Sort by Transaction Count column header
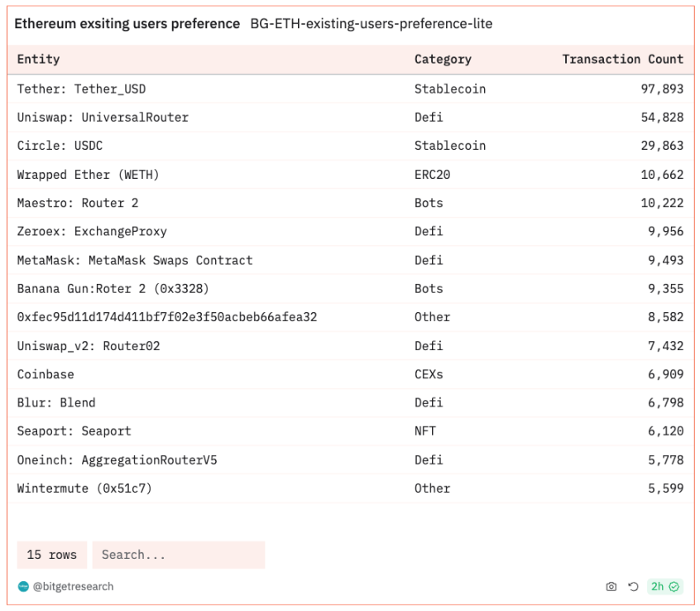 (622, 60)
